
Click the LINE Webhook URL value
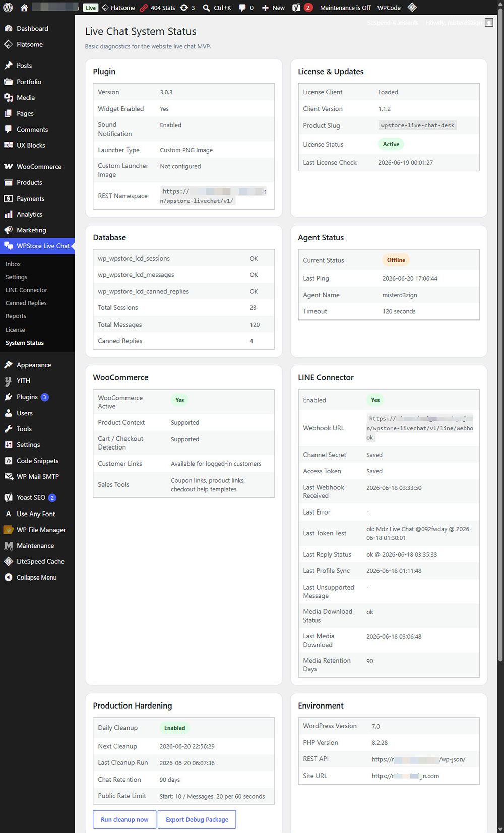(420, 428)
